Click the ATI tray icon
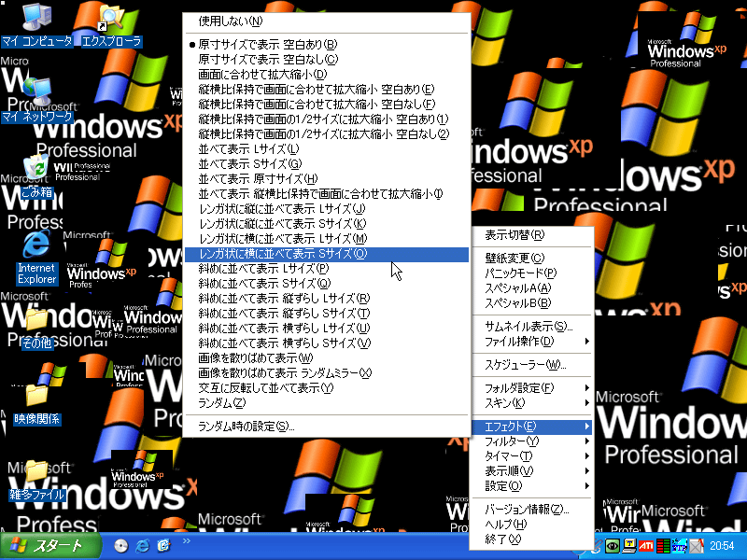 click(646, 546)
